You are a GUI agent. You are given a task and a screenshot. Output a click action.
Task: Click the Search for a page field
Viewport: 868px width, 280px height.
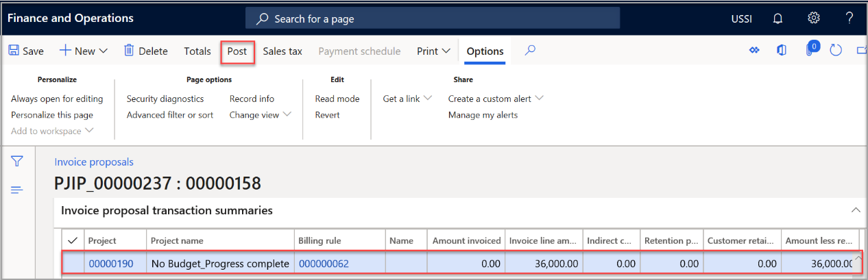tap(433, 18)
